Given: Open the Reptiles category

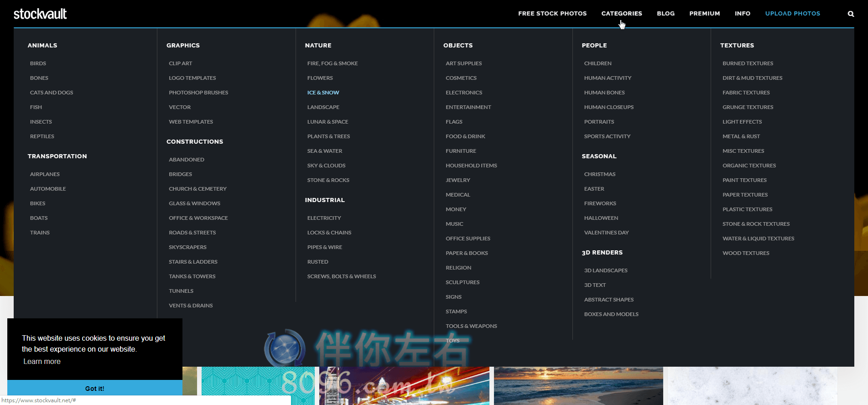Looking at the screenshot, I should tap(42, 136).
